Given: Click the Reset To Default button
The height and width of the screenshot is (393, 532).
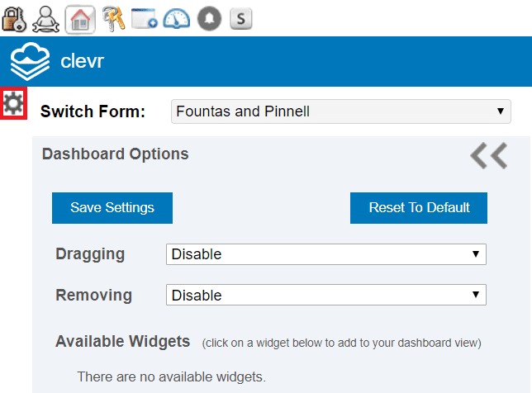Looking at the screenshot, I should [x=419, y=208].
